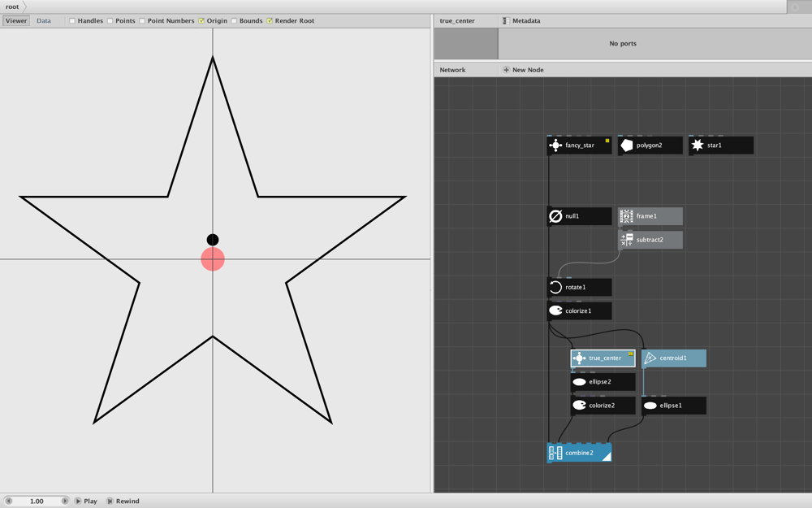
Task: Click the Rewind button
Action: 123,501
